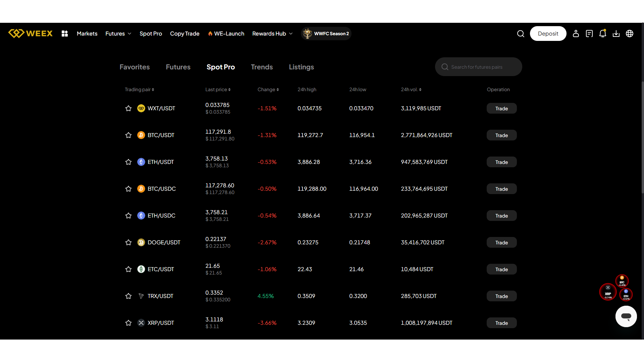
Task: Favorite the WXT/USDT pair star
Action: (x=128, y=108)
